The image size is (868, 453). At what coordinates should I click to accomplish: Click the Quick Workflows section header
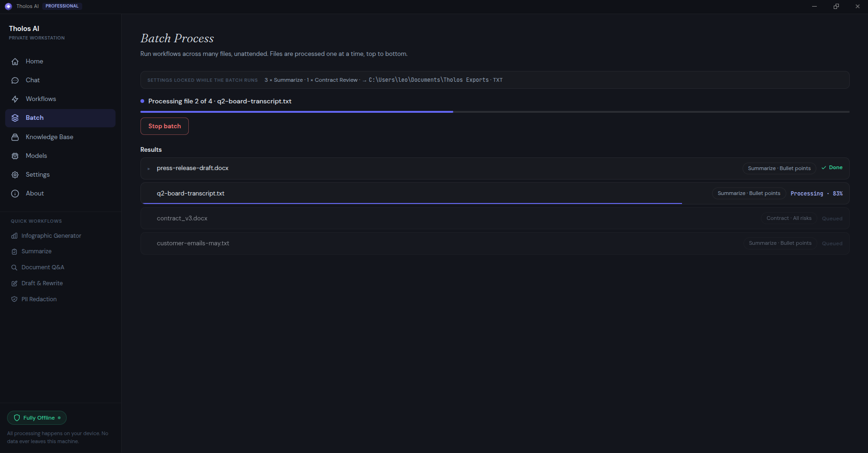pos(36,221)
